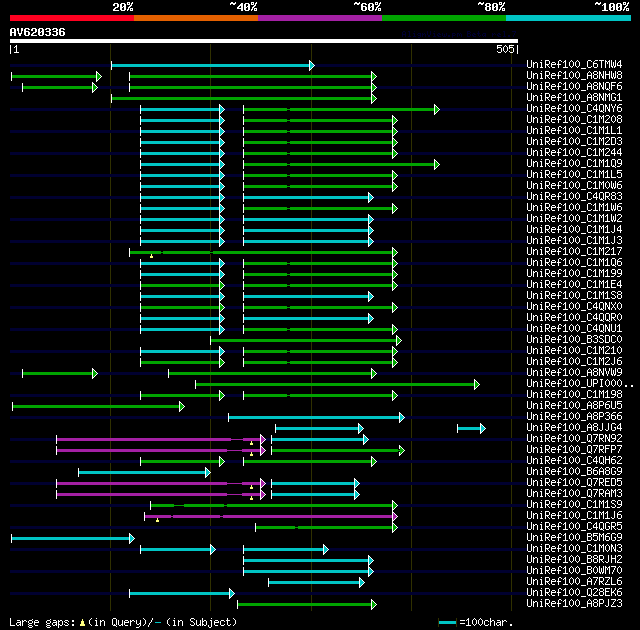640x630 pixels.
Task: Select the UniRef100_C1M1J3 label
Action: pyautogui.click(x=574, y=241)
